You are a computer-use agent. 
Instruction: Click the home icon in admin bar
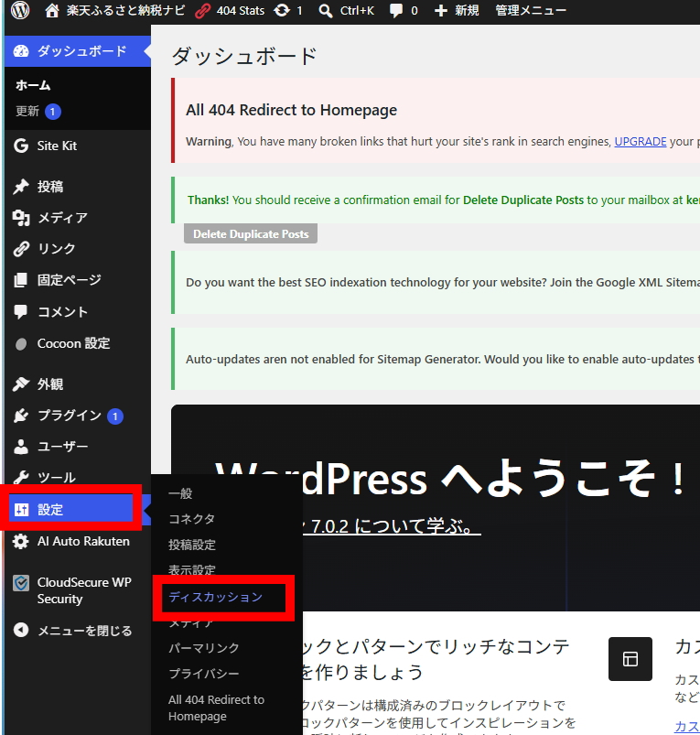(52, 10)
